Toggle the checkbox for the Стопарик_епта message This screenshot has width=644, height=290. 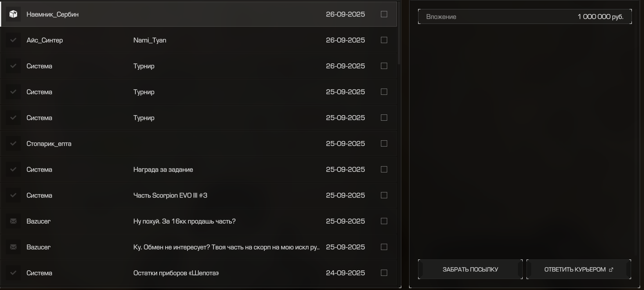[384, 143]
